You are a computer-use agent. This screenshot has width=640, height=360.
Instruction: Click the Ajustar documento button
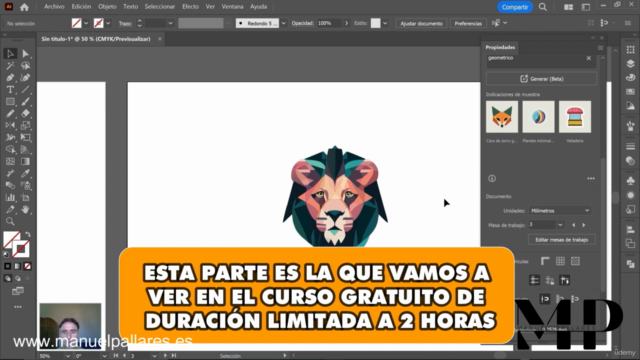pyautogui.click(x=421, y=23)
